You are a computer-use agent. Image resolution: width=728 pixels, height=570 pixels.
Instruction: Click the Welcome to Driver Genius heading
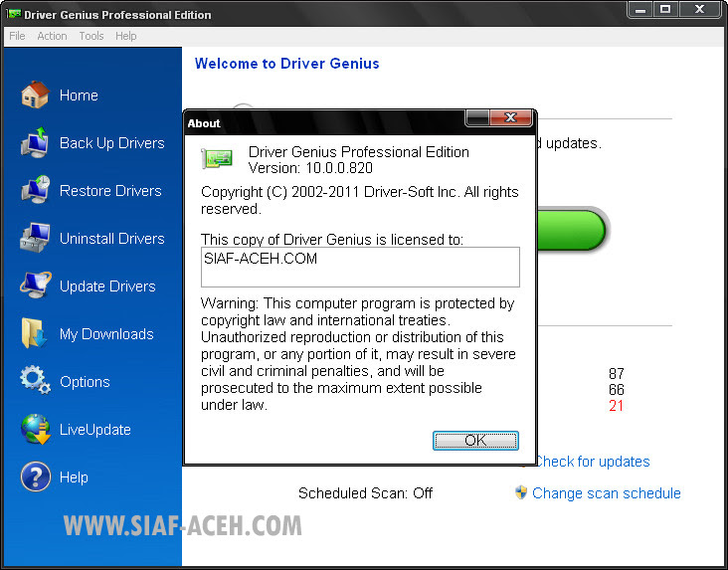click(x=287, y=64)
